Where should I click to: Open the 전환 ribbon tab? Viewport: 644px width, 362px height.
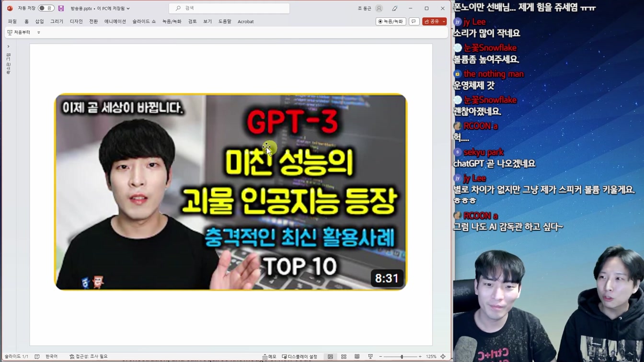(x=93, y=22)
